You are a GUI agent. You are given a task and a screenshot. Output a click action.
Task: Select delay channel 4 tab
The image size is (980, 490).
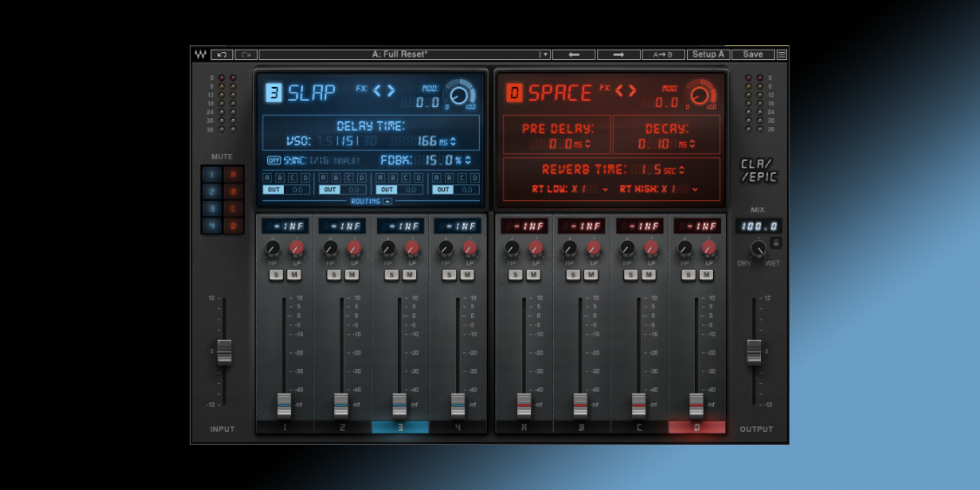(x=458, y=427)
